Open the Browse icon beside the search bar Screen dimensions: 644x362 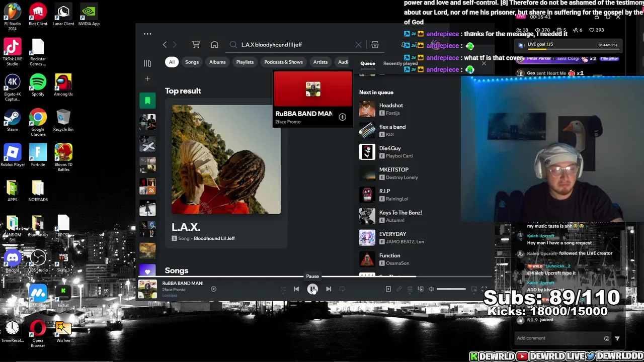(375, 45)
